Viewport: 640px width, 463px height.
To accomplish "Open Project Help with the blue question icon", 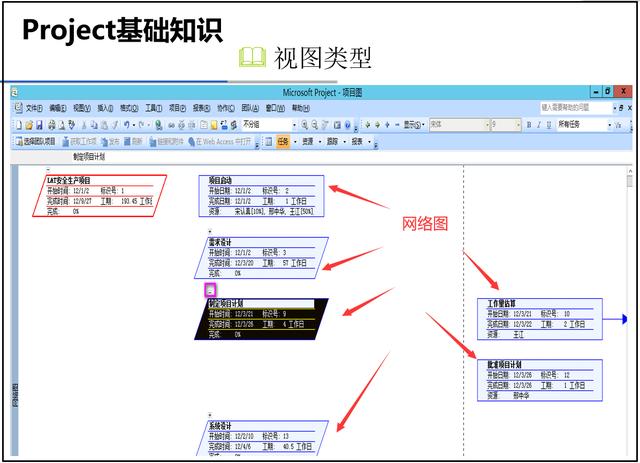I will tap(348, 125).
